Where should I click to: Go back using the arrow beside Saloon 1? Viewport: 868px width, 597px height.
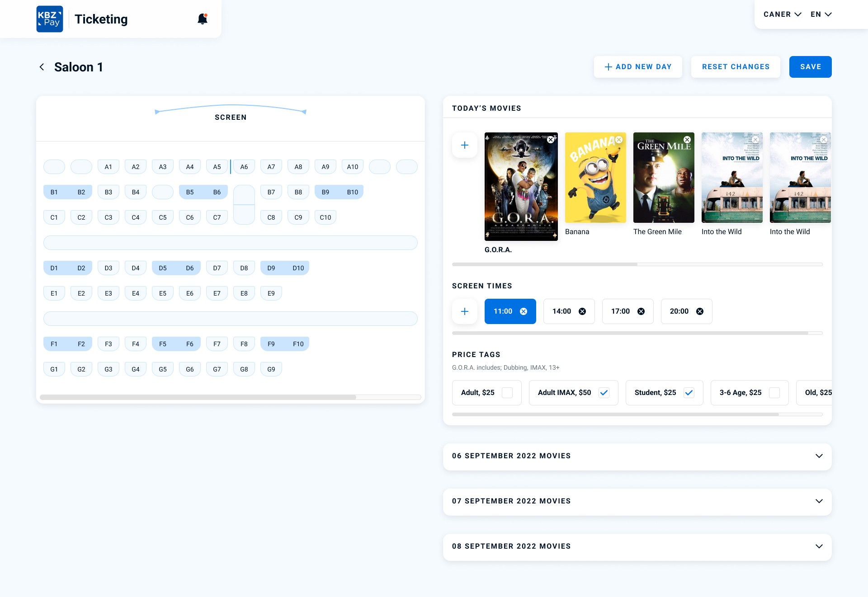coord(42,67)
